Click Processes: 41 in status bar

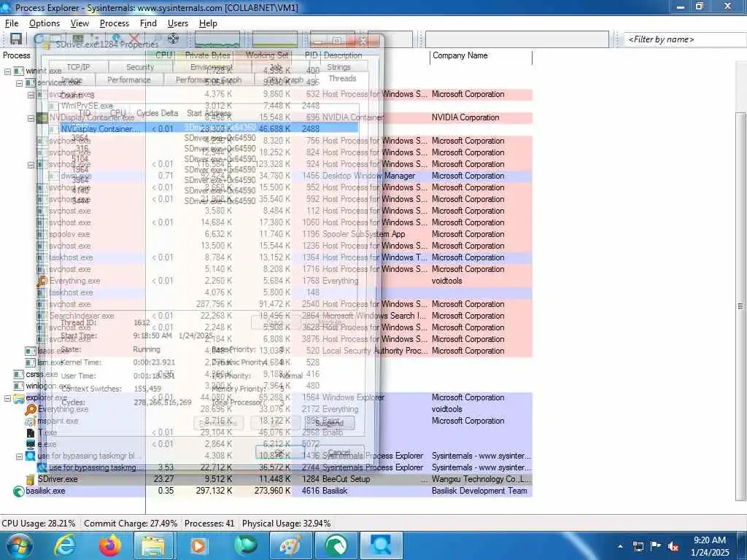[x=209, y=524]
